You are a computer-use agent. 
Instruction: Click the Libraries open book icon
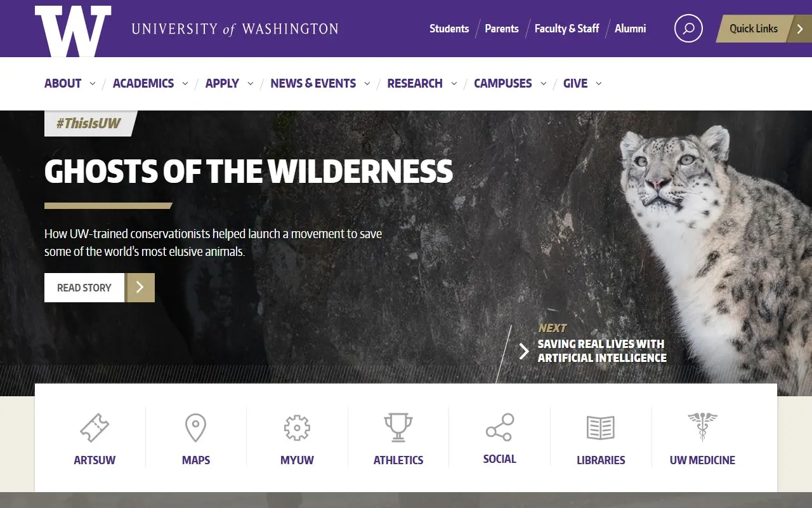[x=601, y=428]
